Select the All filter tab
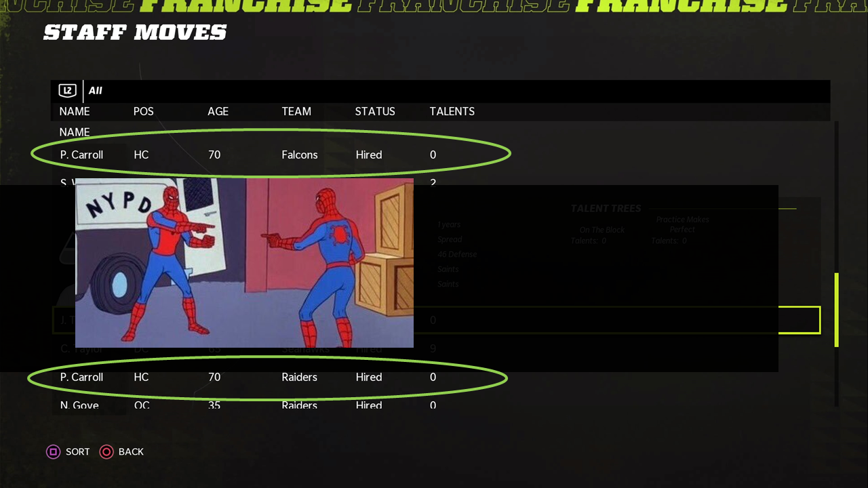 click(95, 91)
